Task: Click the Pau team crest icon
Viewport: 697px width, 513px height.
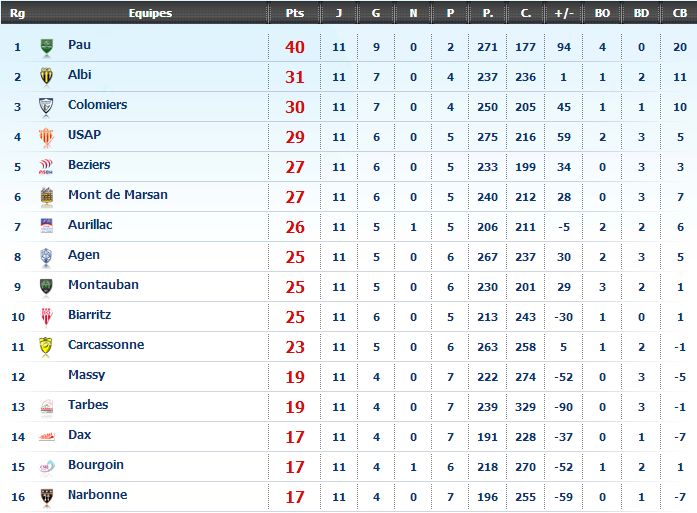Action: click(x=47, y=47)
